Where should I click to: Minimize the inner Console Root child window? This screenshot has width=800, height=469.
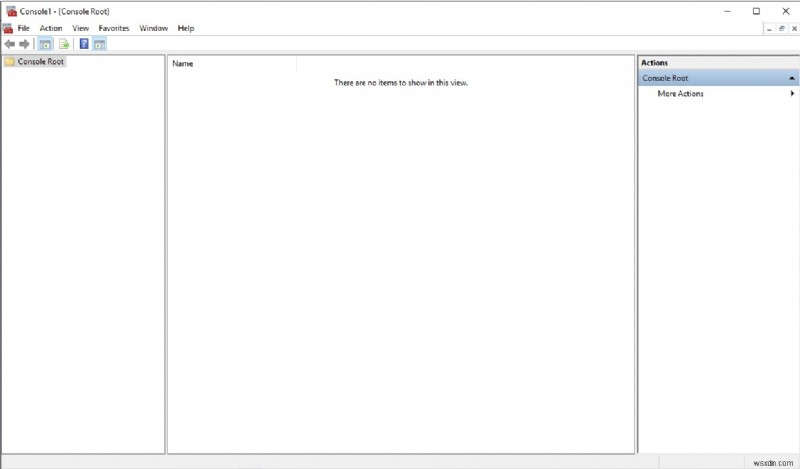click(x=769, y=29)
